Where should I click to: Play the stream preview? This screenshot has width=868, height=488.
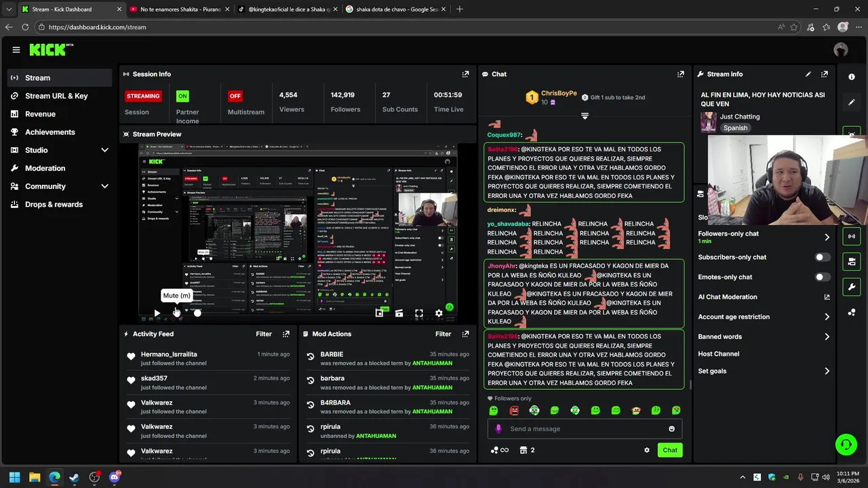(157, 313)
